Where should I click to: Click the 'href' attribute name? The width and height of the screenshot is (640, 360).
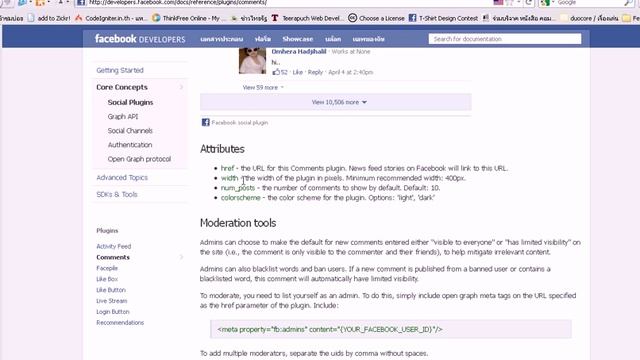point(227,168)
